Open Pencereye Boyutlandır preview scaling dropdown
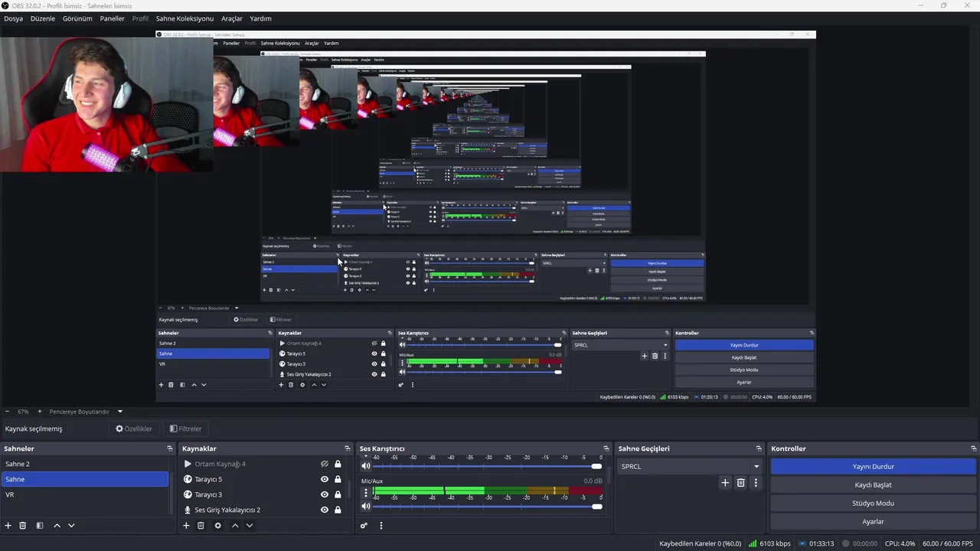980x551 pixels. [86, 412]
